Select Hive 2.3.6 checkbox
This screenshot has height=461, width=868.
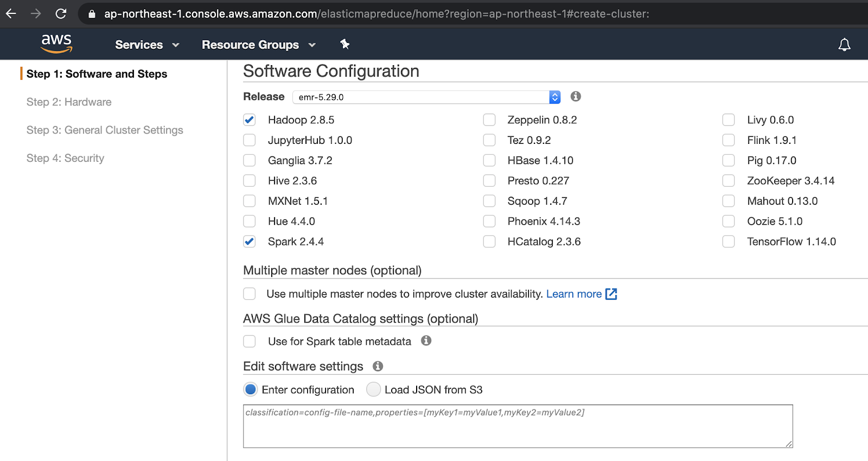(250, 181)
